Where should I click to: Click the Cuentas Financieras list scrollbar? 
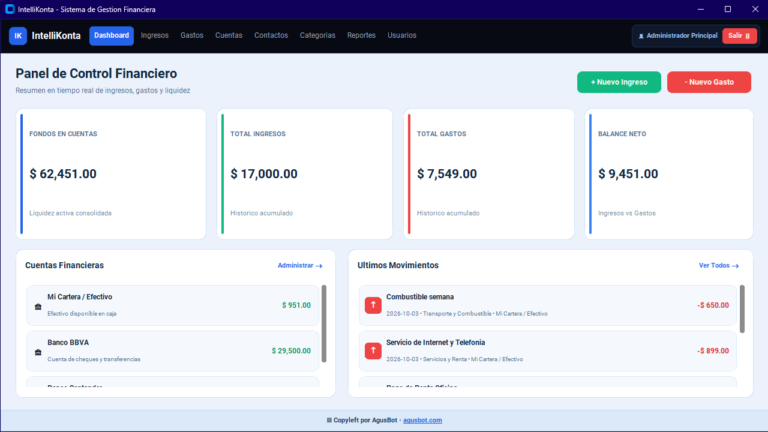(x=324, y=324)
